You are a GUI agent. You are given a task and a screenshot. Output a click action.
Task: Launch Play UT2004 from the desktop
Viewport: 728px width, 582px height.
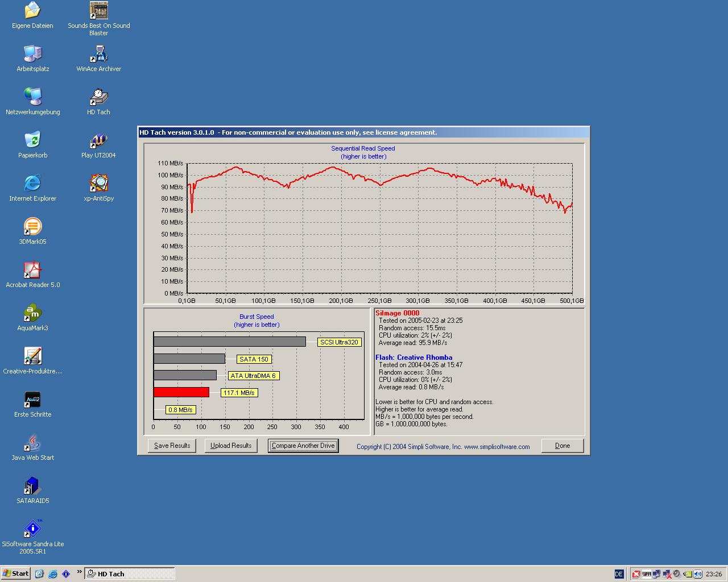click(x=98, y=145)
